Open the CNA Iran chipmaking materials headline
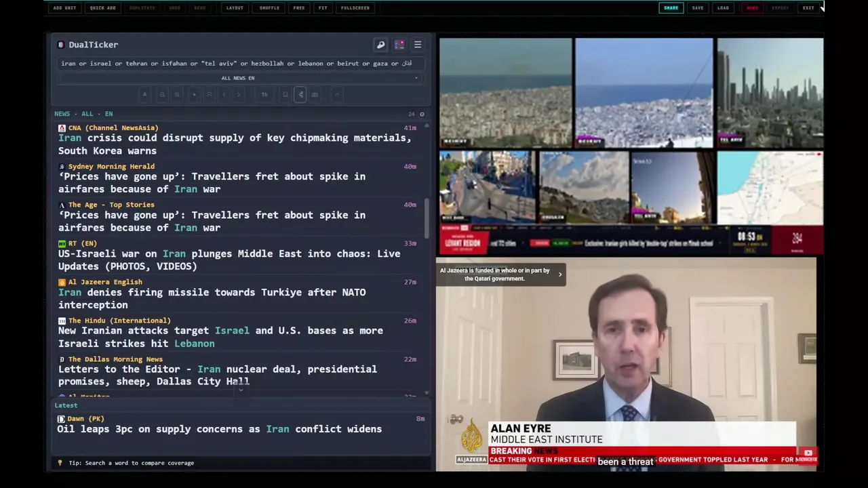The height and width of the screenshot is (488, 868). tap(235, 144)
